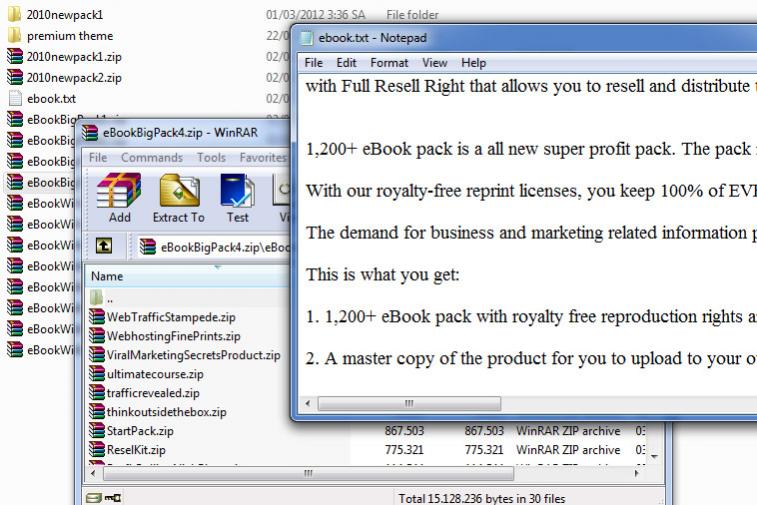This screenshot has width=757, height=505.
Task: Click WinRAR horizontal scrollbar thumb
Action: pos(308,474)
